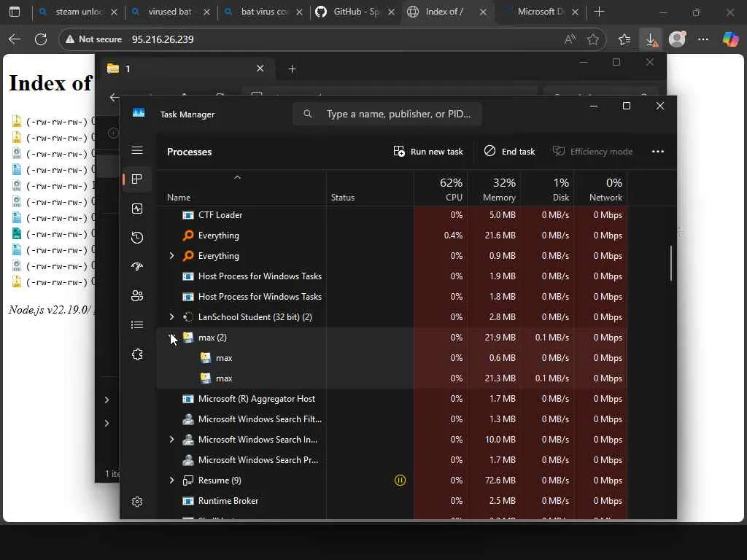Collapse the max (2) process group
The height and width of the screenshot is (560, 747).
tap(172, 337)
